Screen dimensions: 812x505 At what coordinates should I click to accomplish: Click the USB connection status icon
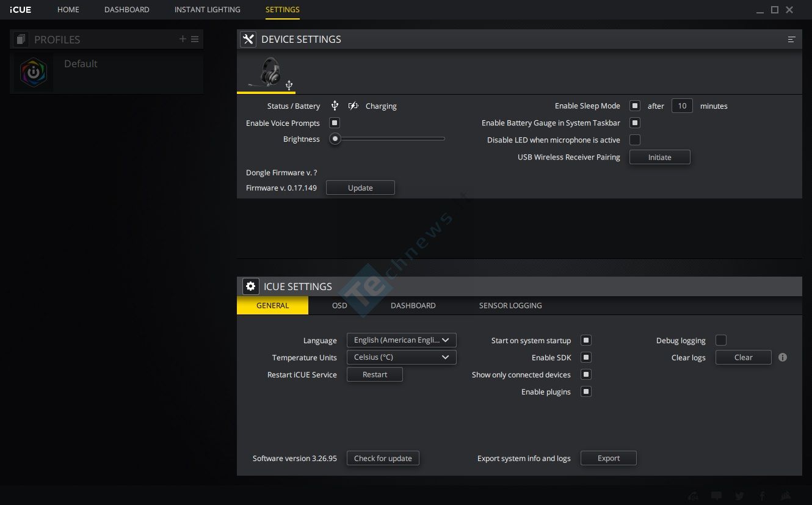[335, 106]
